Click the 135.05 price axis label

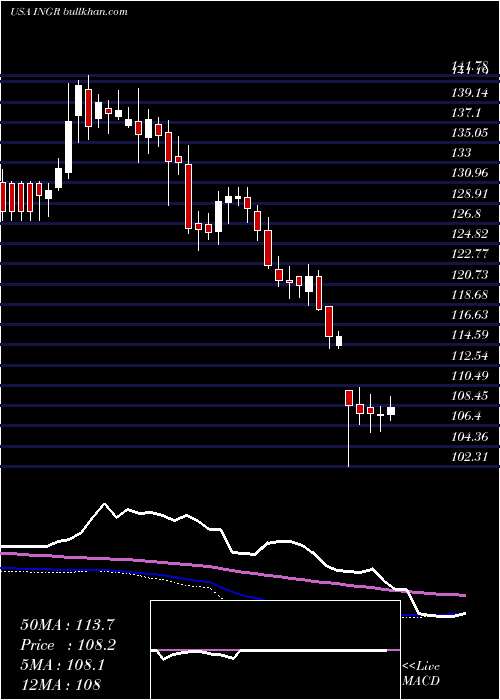tap(472, 133)
